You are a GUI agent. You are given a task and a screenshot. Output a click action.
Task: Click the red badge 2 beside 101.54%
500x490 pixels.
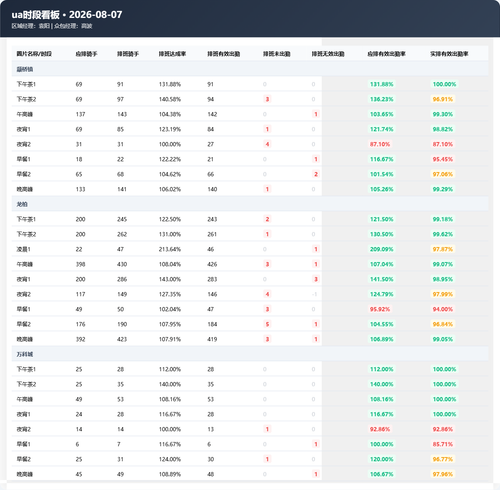[x=316, y=174]
